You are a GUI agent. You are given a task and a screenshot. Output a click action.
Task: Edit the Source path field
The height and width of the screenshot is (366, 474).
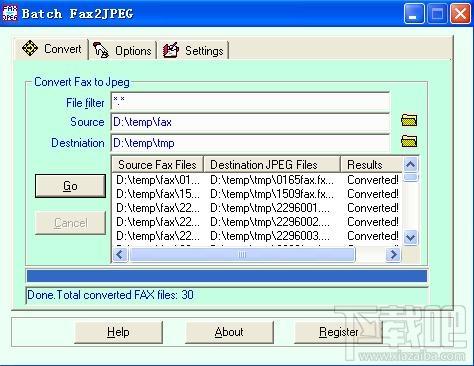(x=250, y=122)
